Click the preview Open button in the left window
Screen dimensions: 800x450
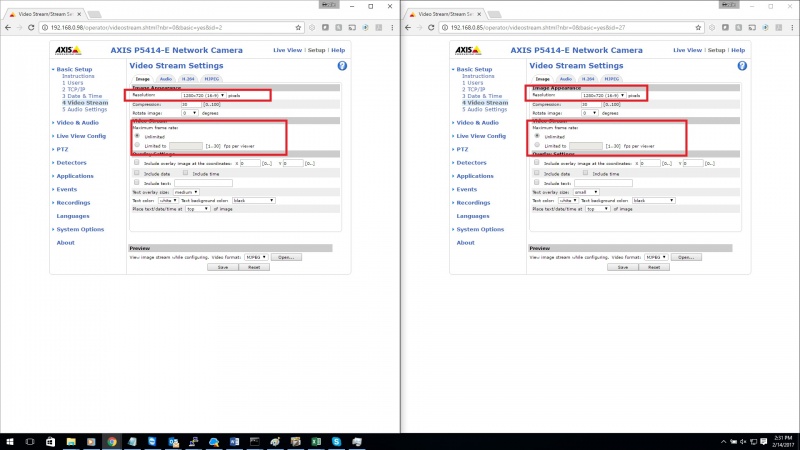point(286,257)
